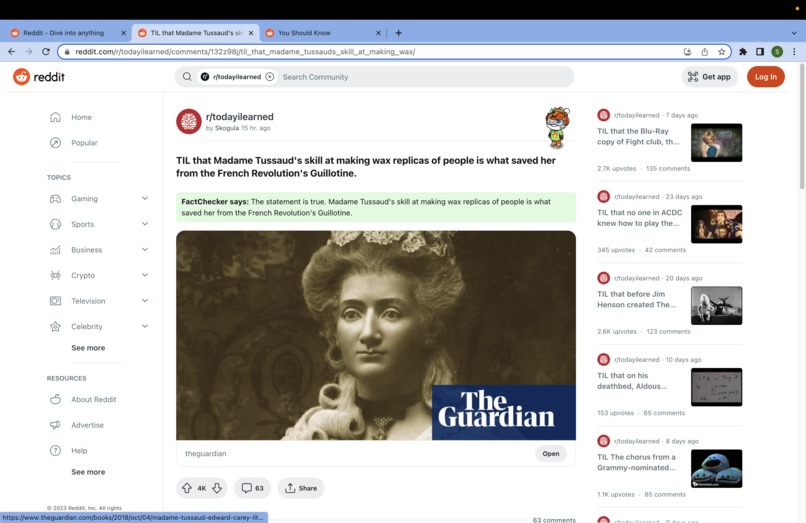Click the page vertical scrollbar
Screen dimensions: 806x523
point(802,126)
